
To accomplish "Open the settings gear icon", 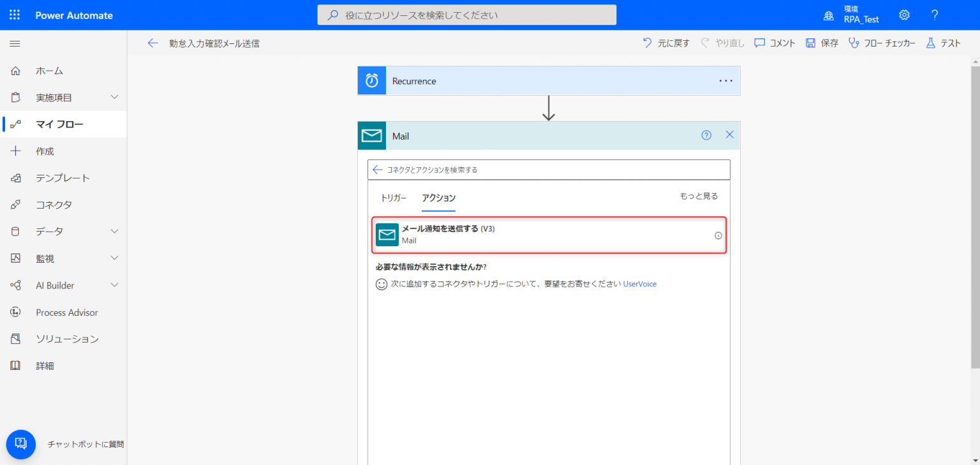I will [x=904, y=14].
